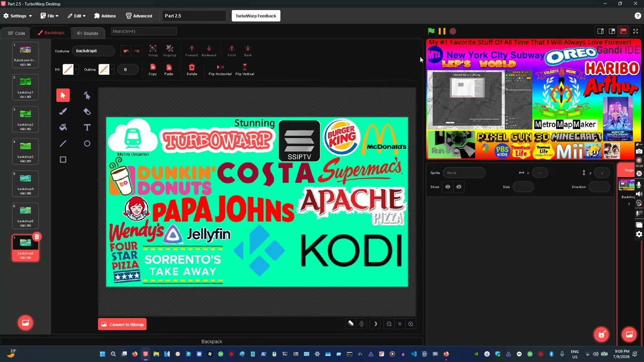Open the help question mark button

[x=638, y=16]
